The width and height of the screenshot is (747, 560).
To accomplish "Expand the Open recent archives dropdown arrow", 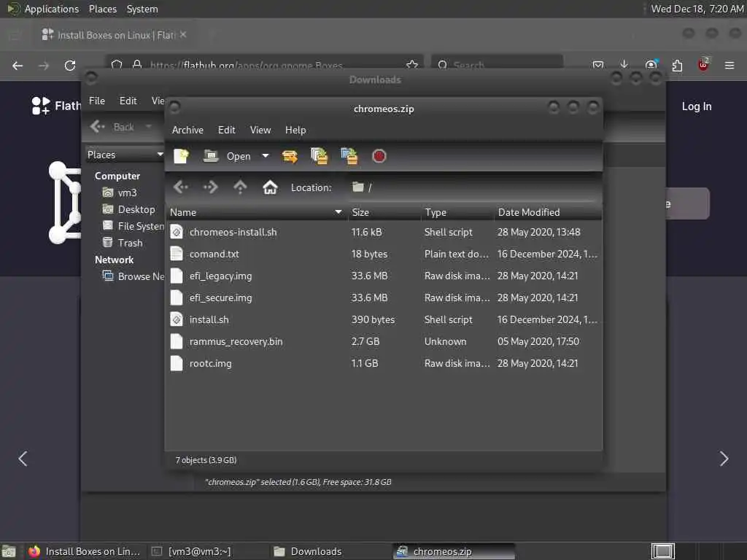I will point(266,156).
